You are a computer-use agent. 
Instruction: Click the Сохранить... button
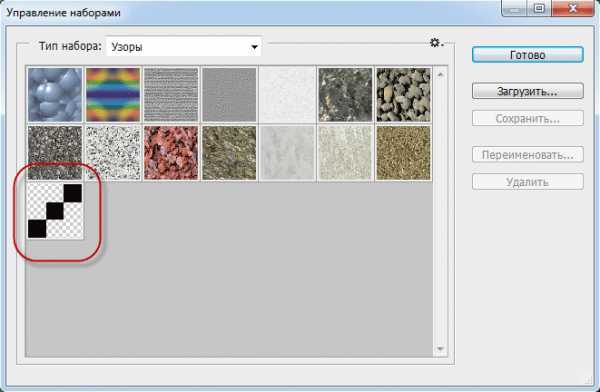(528, 118)
